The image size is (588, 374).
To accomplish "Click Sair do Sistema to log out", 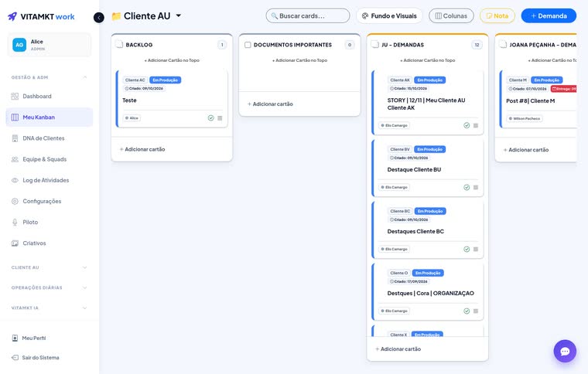I will pyautogui.click(x=36, y=358).
